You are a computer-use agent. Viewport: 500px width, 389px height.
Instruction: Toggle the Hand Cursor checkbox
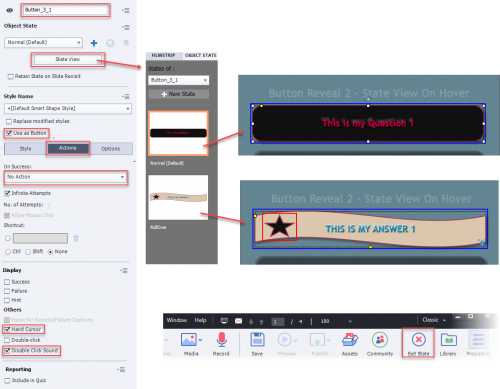7,329
